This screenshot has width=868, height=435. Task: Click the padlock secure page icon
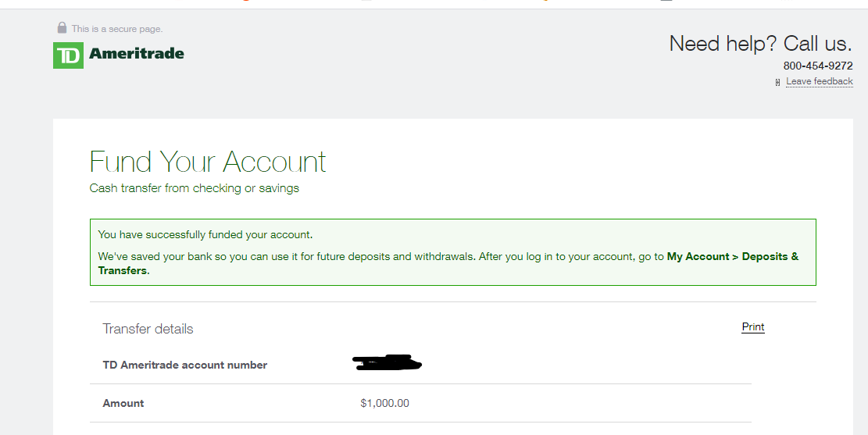pyautogui.click(x=62, y=27)
